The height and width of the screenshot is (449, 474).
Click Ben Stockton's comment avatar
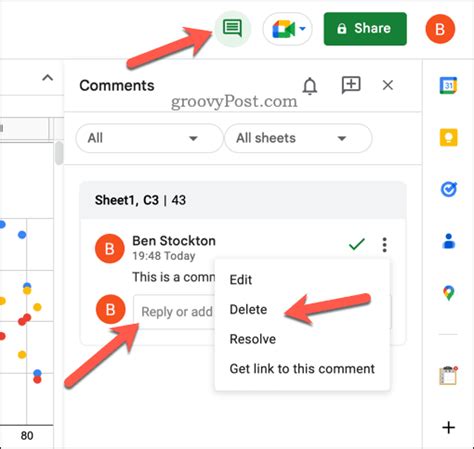click(x=110, y=249)
